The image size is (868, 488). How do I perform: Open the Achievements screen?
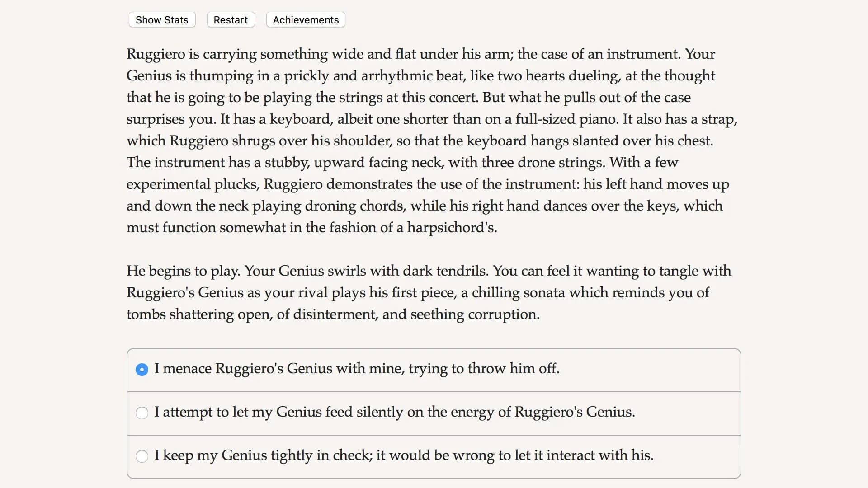tap(305, 19)
